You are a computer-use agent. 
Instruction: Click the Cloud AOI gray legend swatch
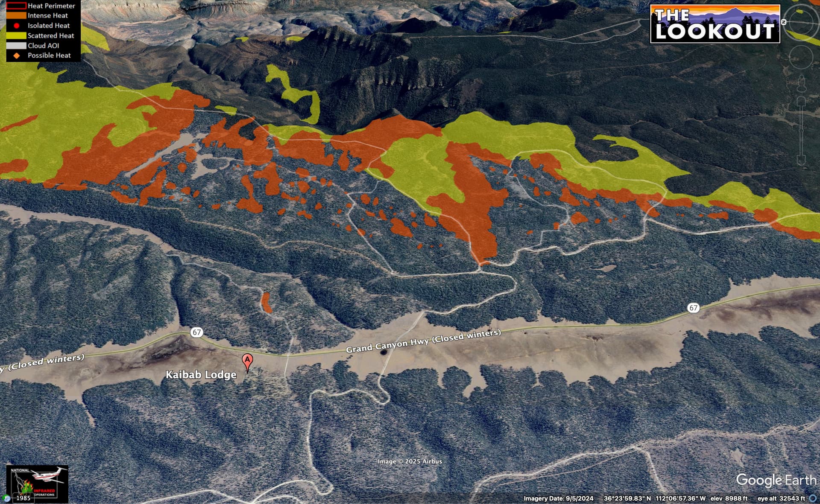point(16,46)
